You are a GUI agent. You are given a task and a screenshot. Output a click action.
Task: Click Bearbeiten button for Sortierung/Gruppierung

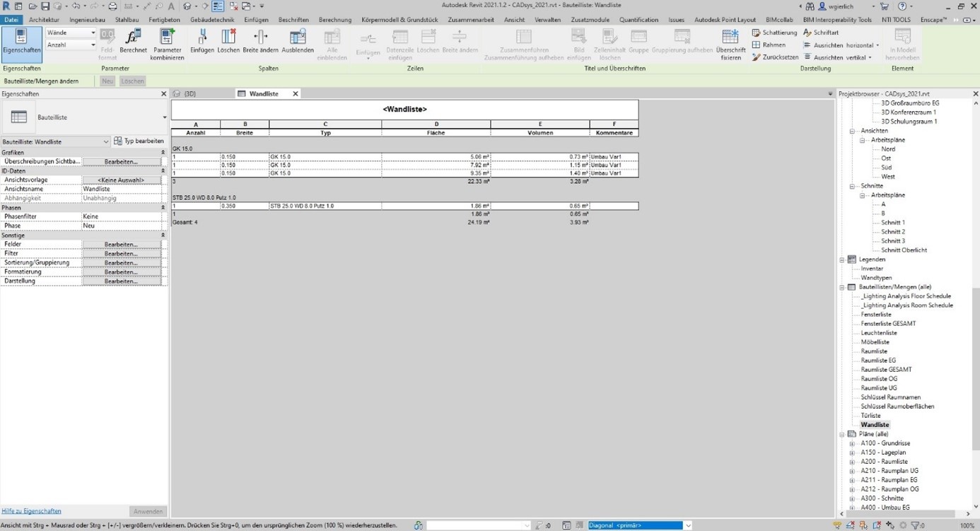click(x=121, y=263)
